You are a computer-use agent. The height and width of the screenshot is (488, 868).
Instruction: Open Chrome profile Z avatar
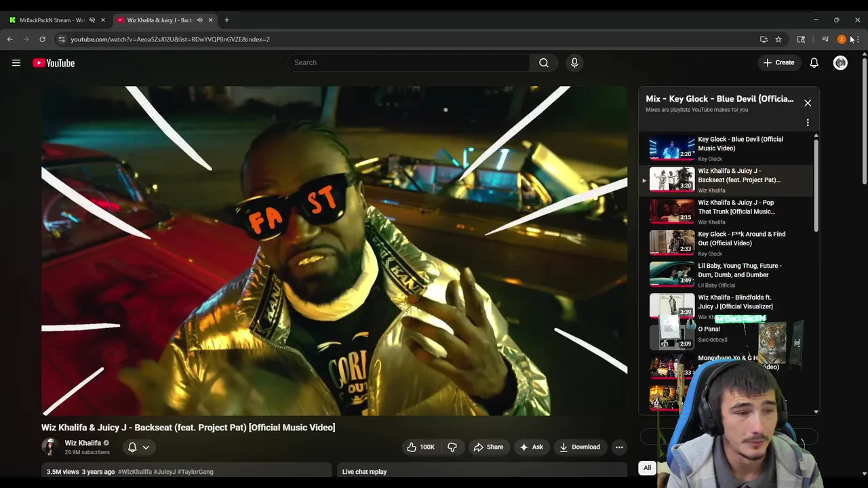point(842,39)
